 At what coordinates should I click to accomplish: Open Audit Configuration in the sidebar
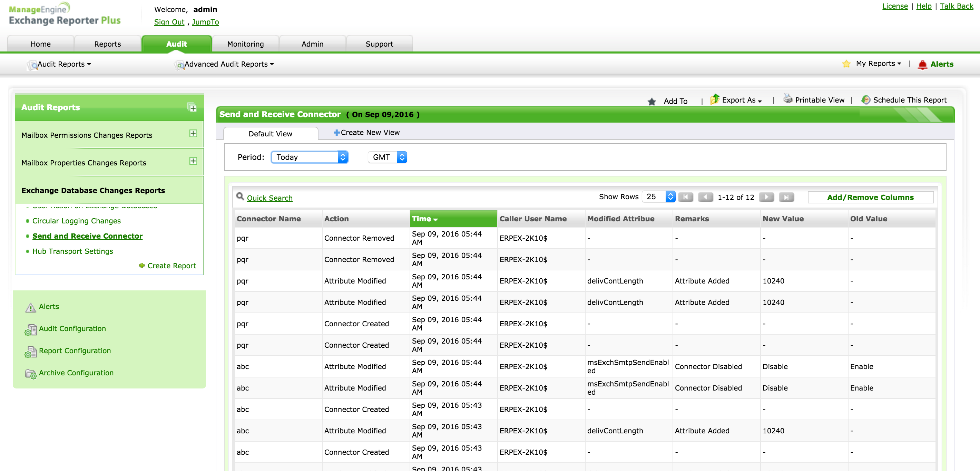click(x=72, y=329)
